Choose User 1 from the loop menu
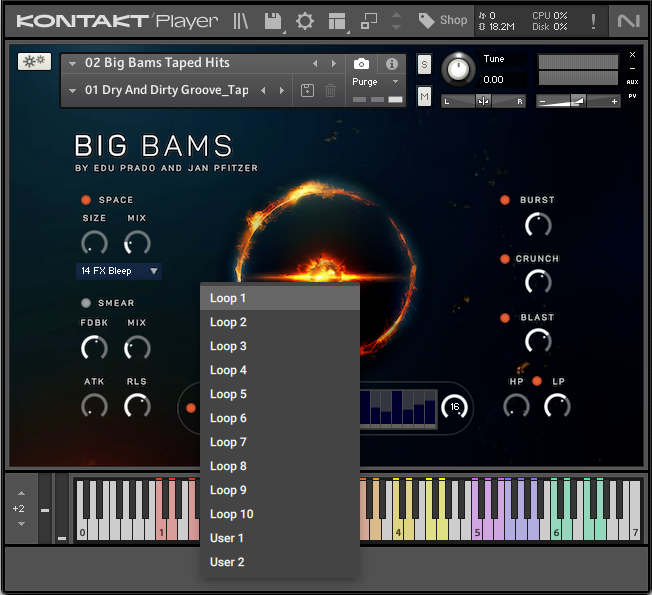652x595 pixels. click(x=227, y=538)
